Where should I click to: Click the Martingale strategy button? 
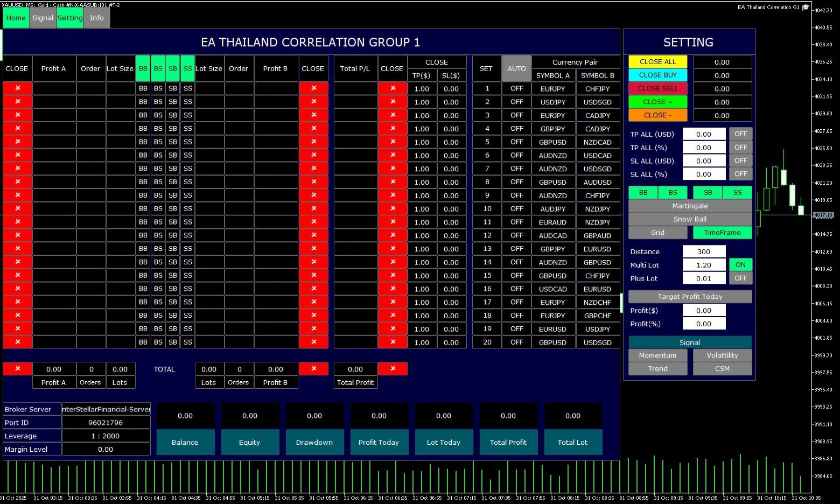tap(690, 206)
